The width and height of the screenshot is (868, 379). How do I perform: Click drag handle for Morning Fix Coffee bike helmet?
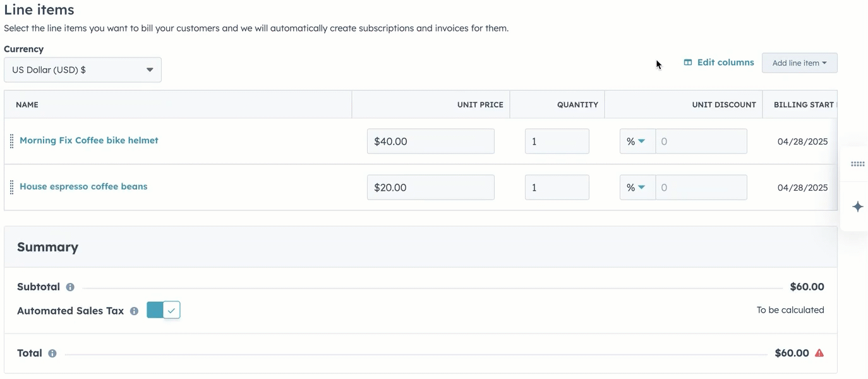11,141
